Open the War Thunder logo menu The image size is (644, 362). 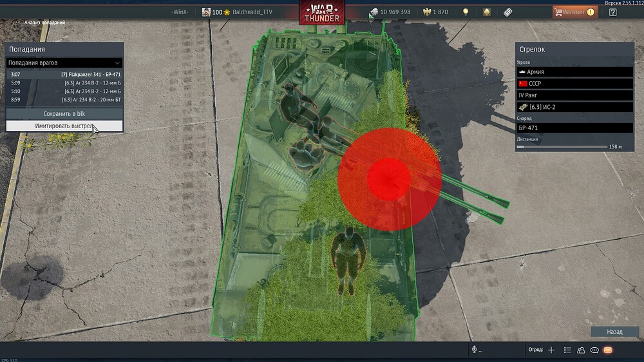322,13
